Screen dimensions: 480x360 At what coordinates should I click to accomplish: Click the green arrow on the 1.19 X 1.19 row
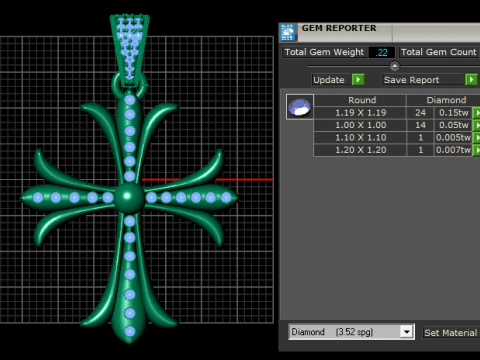click(x=477, y=113)
